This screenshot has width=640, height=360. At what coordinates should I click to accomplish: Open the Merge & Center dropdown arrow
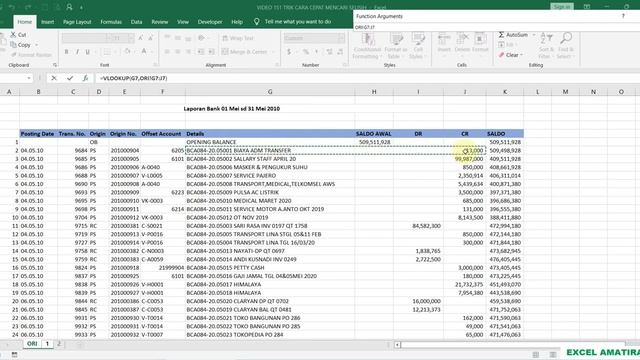273,52
